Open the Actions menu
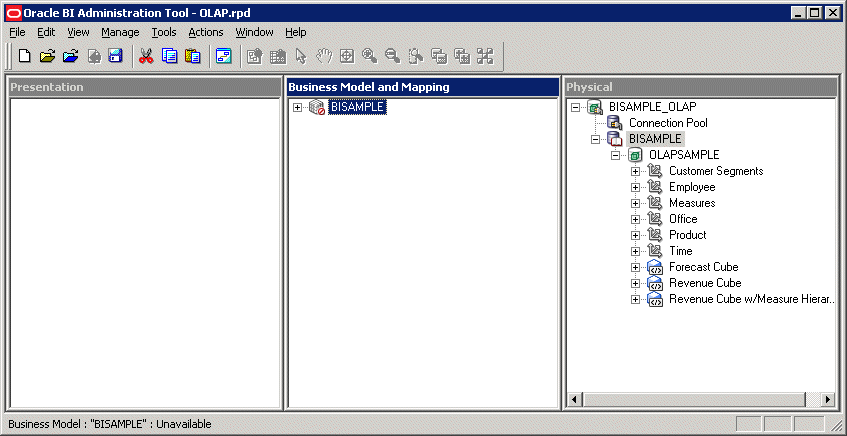 point(206,32)
